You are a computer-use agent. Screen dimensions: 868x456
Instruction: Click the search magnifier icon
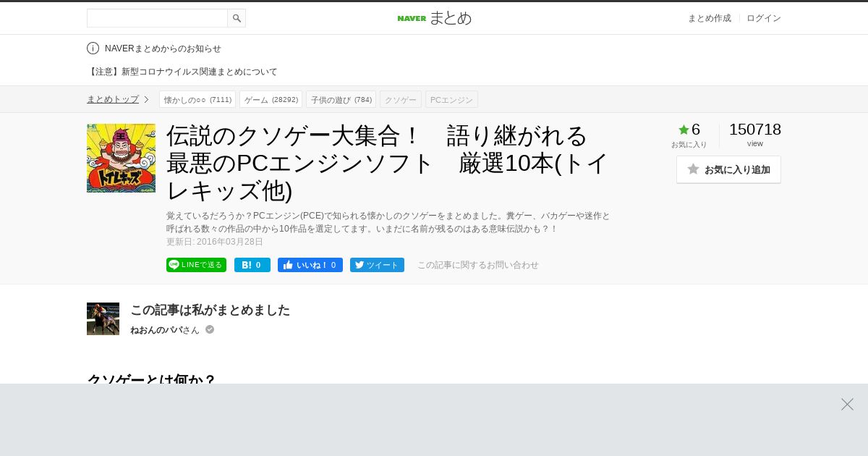237,18
